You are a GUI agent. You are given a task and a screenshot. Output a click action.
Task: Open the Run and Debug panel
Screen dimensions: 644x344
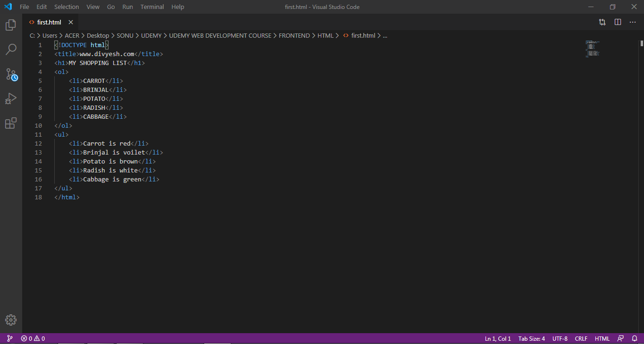point(10,98)
